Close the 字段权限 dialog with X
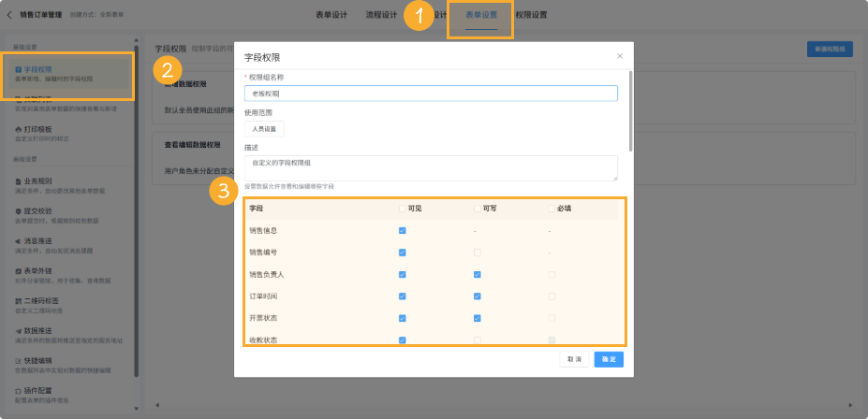The width and height of the screenshot is (868, 419). pyautogui.click(x=620, y=56)
